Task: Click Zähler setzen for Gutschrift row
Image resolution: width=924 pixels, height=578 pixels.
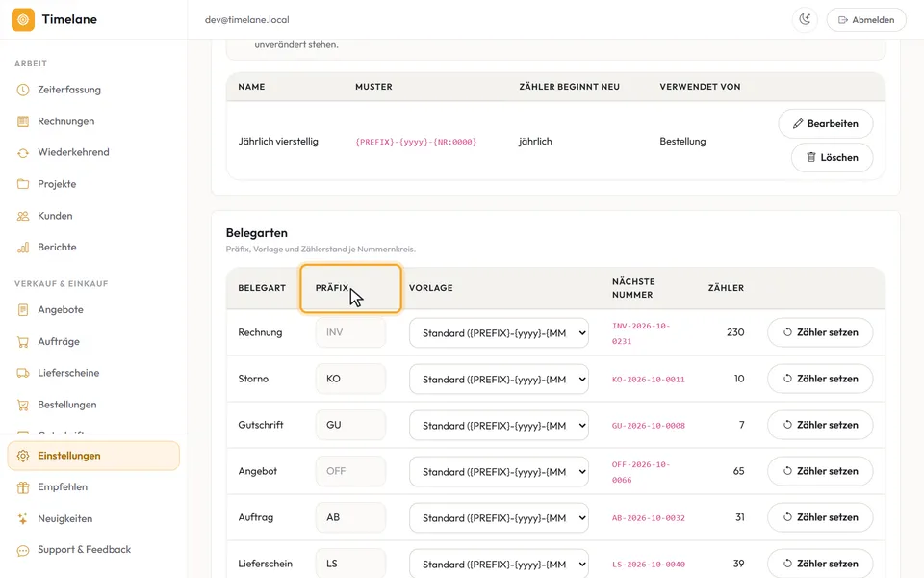Action: [820, 425]
